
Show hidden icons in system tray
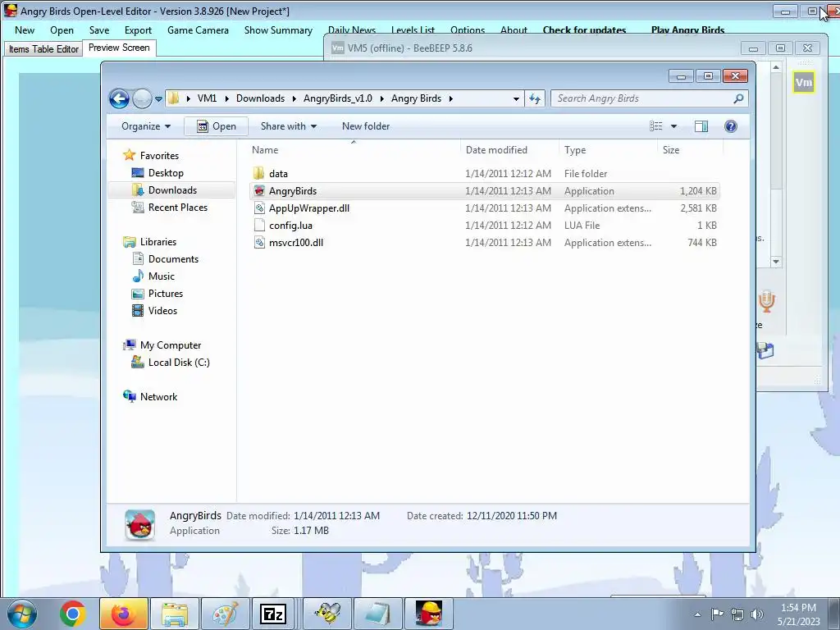point(697,614)
